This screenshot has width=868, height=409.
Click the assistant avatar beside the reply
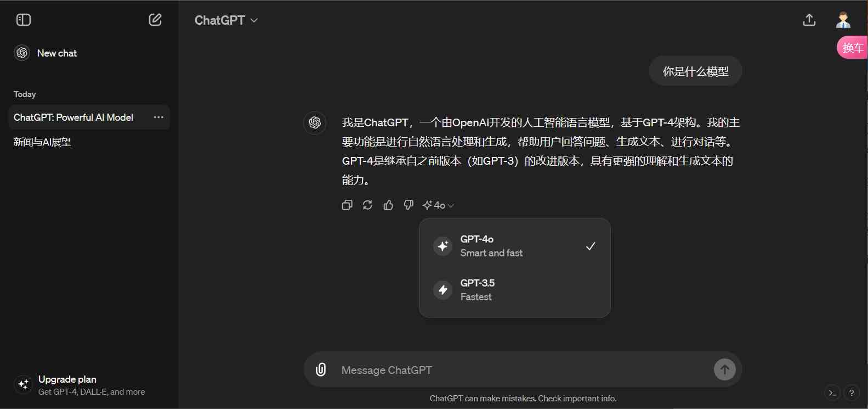[x=315, y=122]
